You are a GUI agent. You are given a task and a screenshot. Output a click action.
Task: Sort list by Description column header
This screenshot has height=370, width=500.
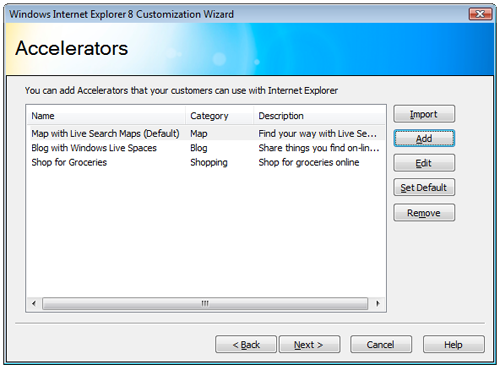319,116
